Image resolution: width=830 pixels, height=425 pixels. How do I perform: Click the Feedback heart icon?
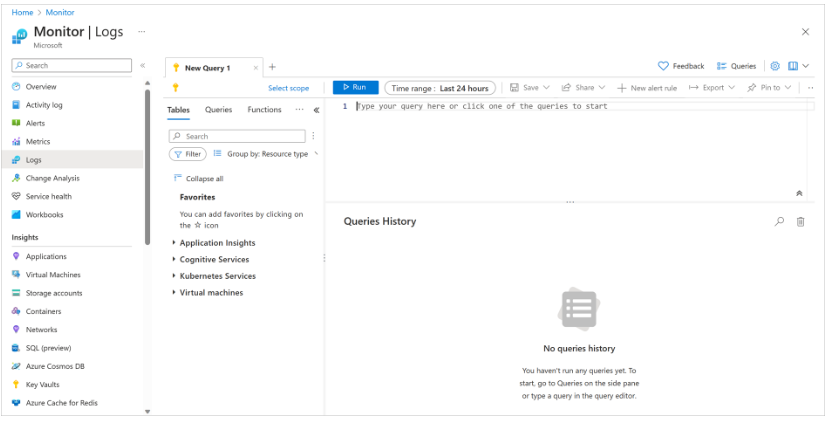pos(663,66)
